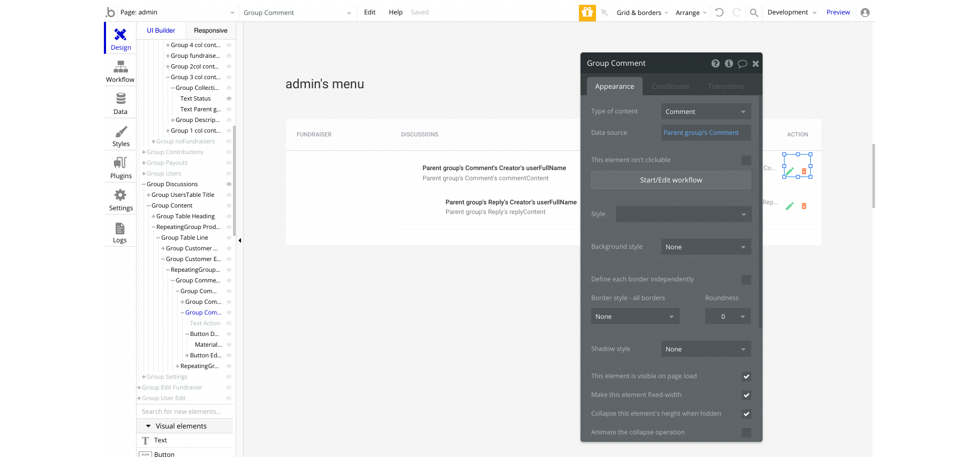The image size is (980, 459).
Task: Open the Data section
Action: [120, 103]
